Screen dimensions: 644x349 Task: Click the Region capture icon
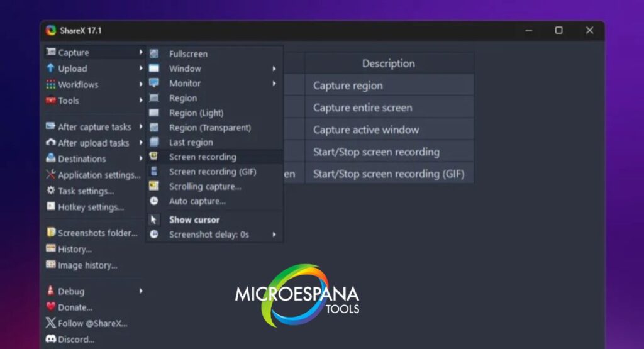pos(154,97)
